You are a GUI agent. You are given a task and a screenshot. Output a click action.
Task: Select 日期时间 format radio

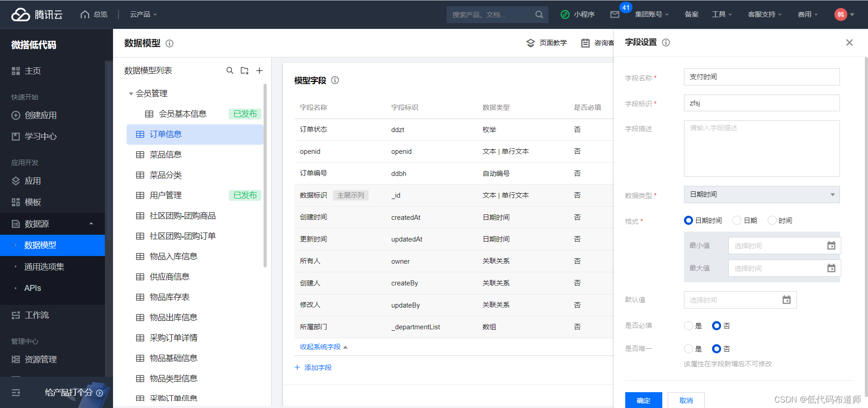coord(689,220)
